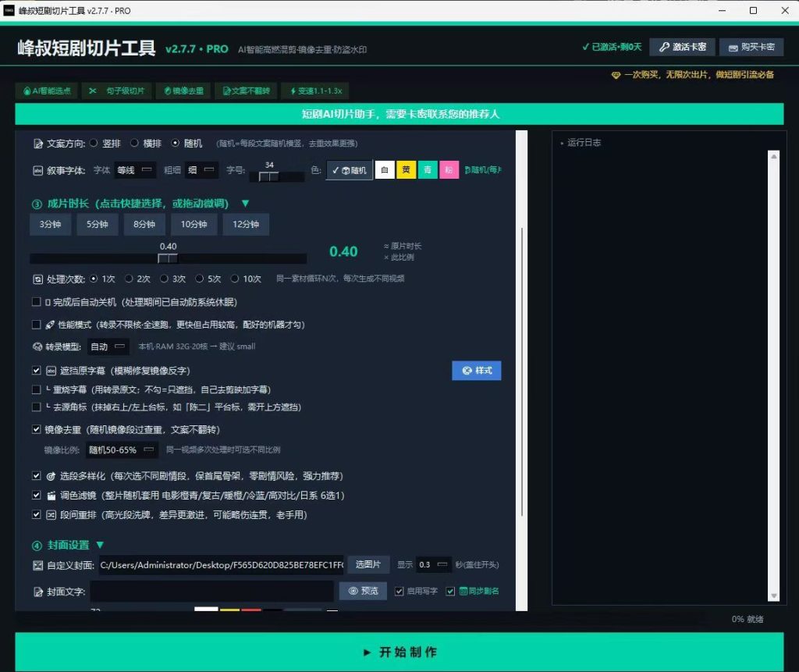Click the diamond icon beside 一次购买
This screenshot has width=799, height=672.
tap(616, 75)
